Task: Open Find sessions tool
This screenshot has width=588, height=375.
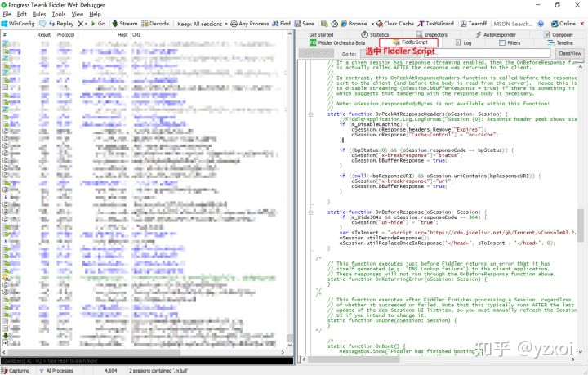Action: tap(281, 23)
